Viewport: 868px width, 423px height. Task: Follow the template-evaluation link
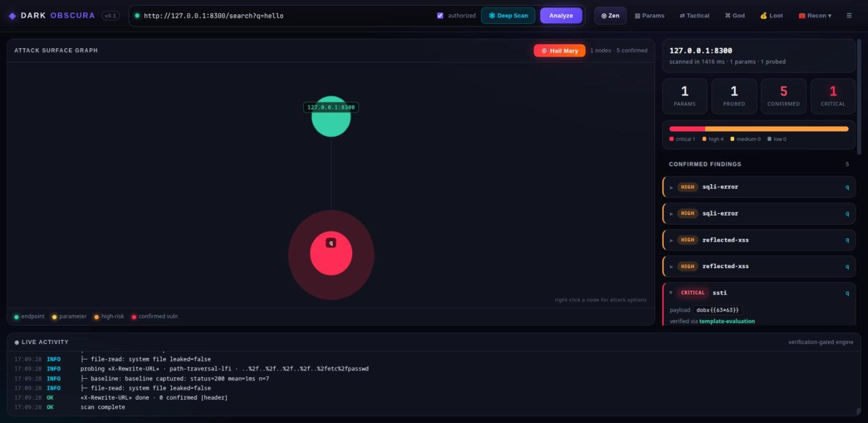[x=727, y=321]
